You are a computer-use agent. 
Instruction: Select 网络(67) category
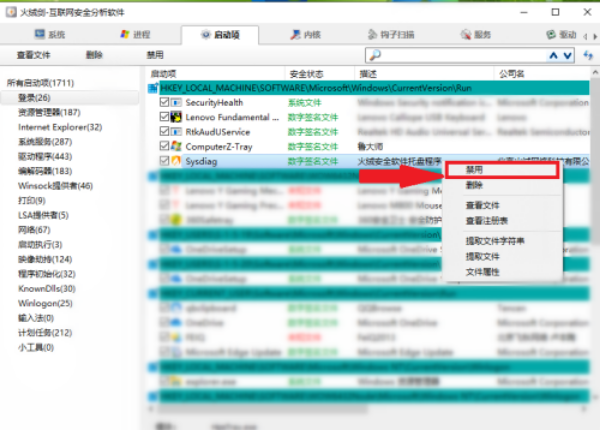(x=34, y=230)
